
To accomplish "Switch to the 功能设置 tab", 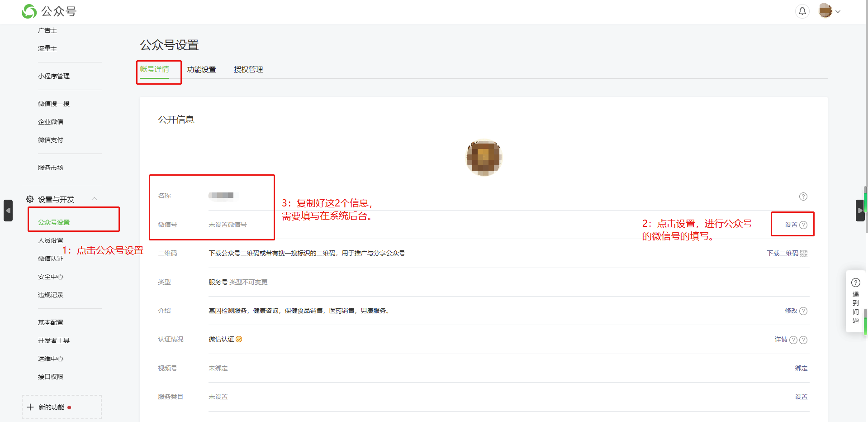I will (201, 70).
